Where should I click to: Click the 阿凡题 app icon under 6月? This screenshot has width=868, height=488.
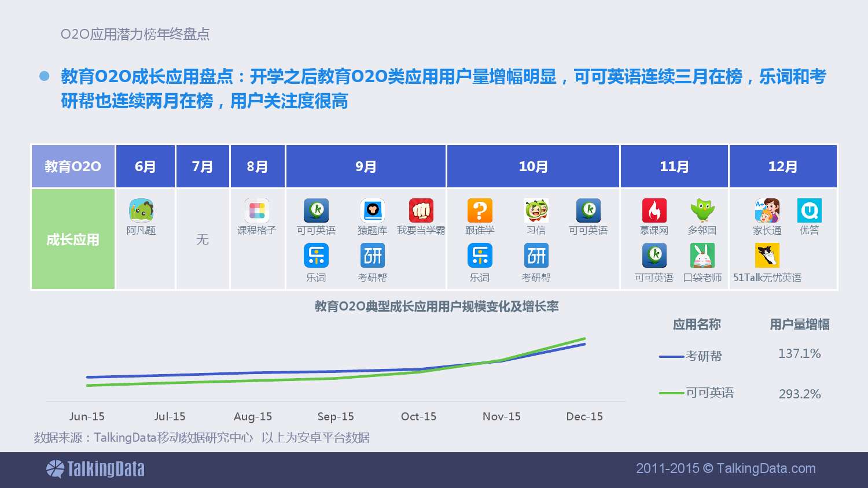[141, 210]
